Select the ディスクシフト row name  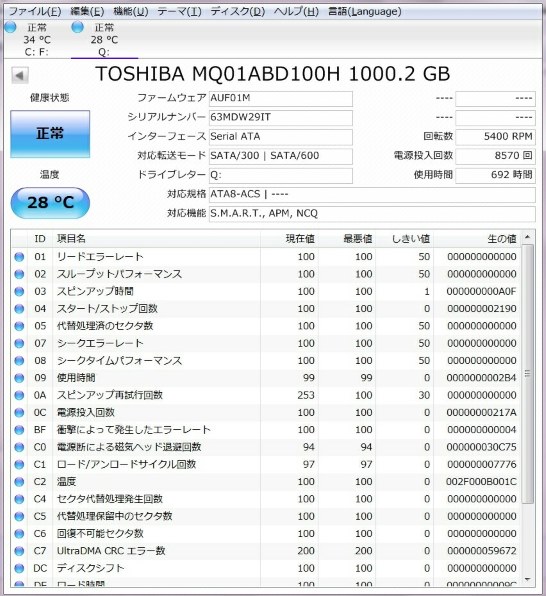pos(90,568)
